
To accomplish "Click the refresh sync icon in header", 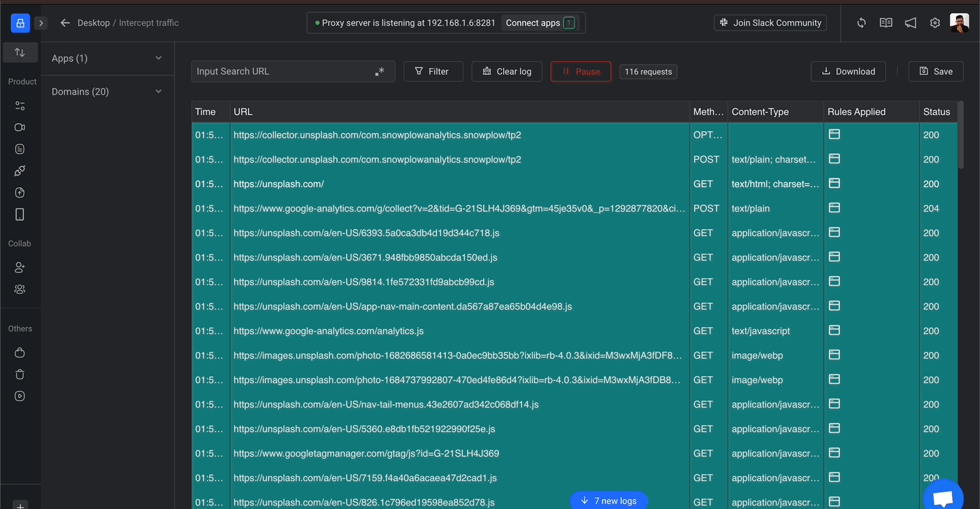I will click(862, 23).
